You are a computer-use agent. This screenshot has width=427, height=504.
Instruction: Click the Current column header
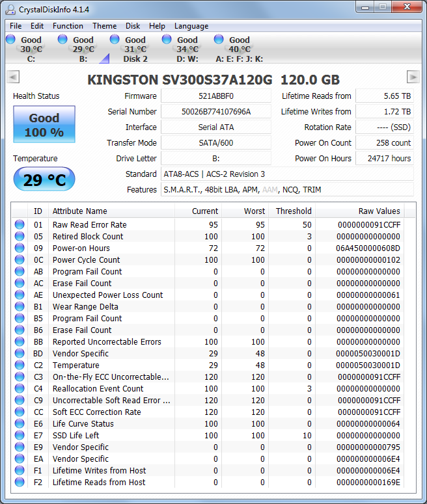tap(199, 211)
